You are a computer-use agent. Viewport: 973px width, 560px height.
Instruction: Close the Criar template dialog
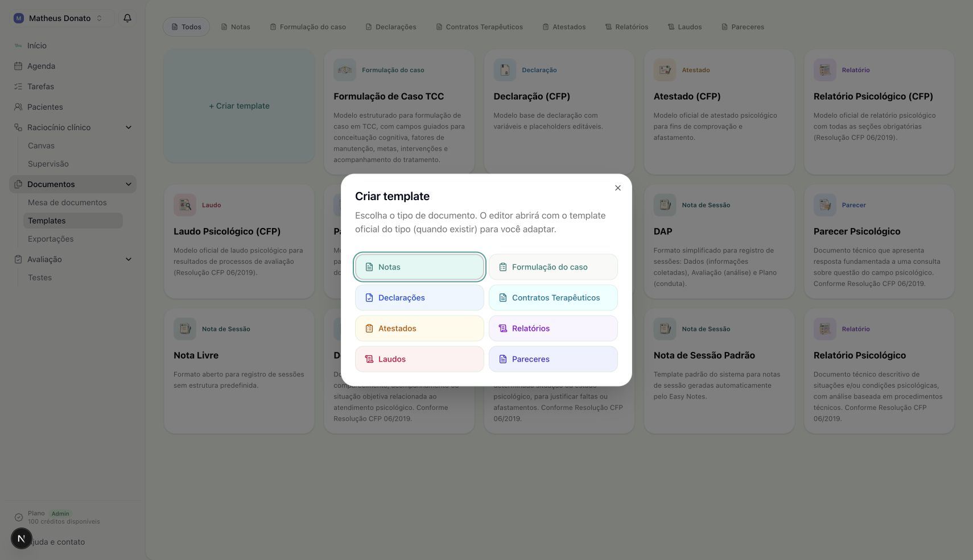coord(618,188)
